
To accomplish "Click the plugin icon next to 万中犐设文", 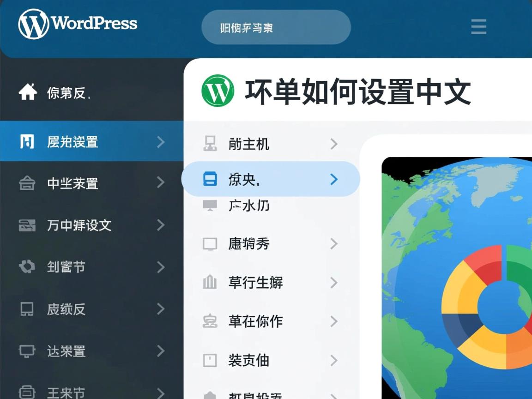I will click(x=28, y=225).
